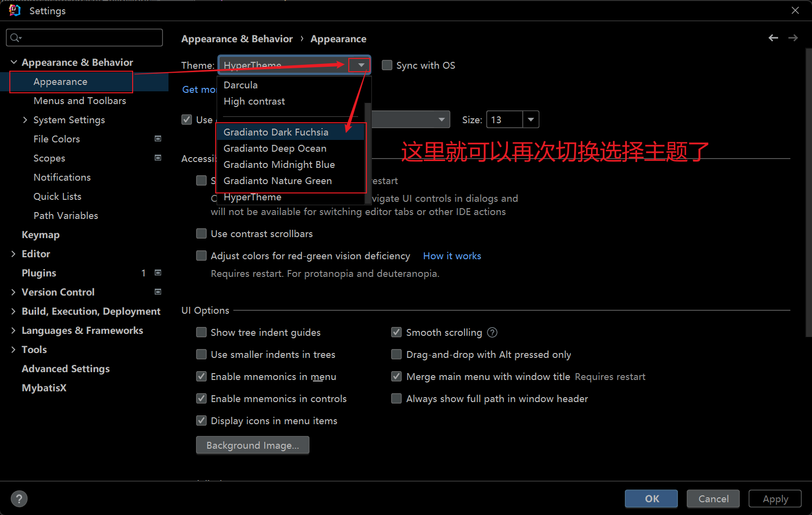The width and height of the screenshot is (812, 515).
Task: Click project-level icon beside File Colors
Action: click(x=158, y=138)
